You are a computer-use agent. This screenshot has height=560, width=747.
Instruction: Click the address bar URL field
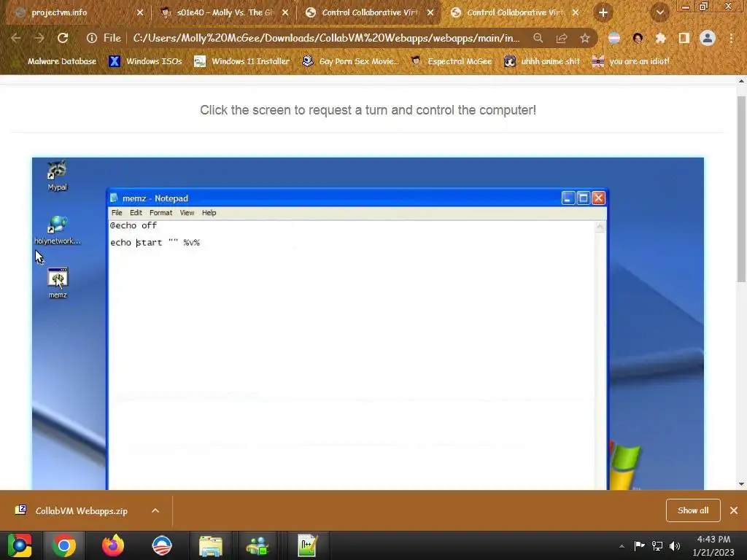[x=326, y=38]
